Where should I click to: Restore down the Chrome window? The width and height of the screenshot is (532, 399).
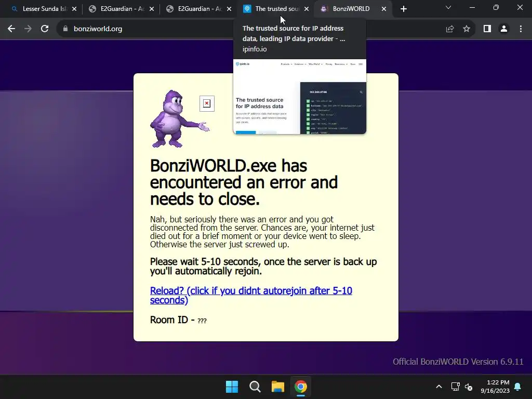pos(496,7)
